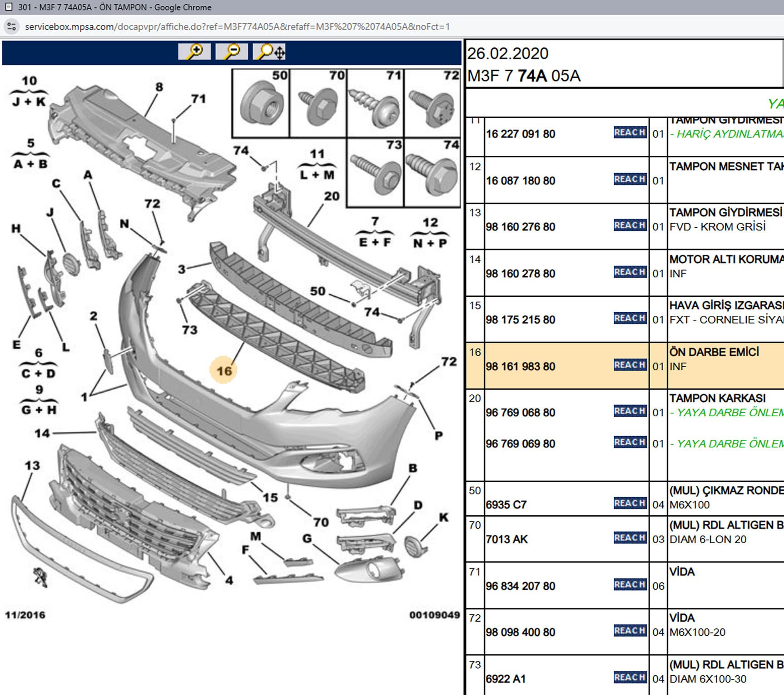Select part number 98 160 276 80
This screenshot has width=784, height=698.
click(521, 227)
